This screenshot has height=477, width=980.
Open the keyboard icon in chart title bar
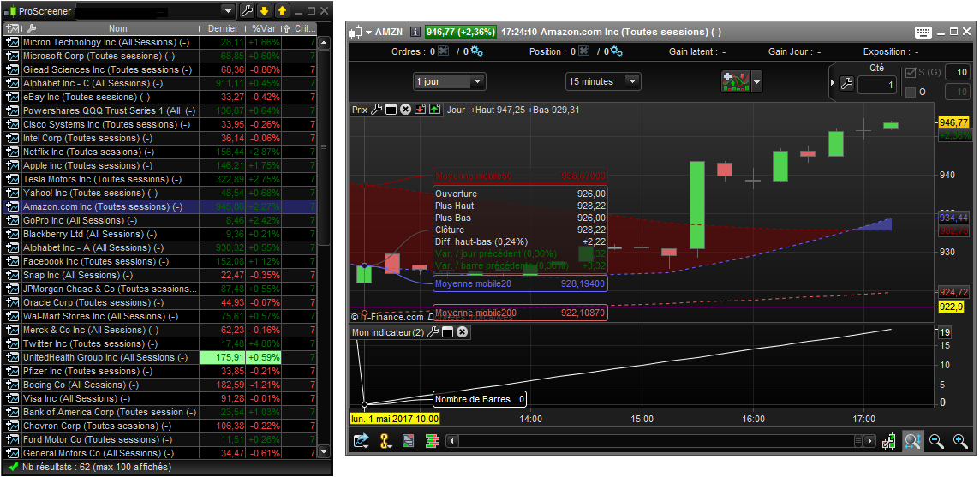923,32
